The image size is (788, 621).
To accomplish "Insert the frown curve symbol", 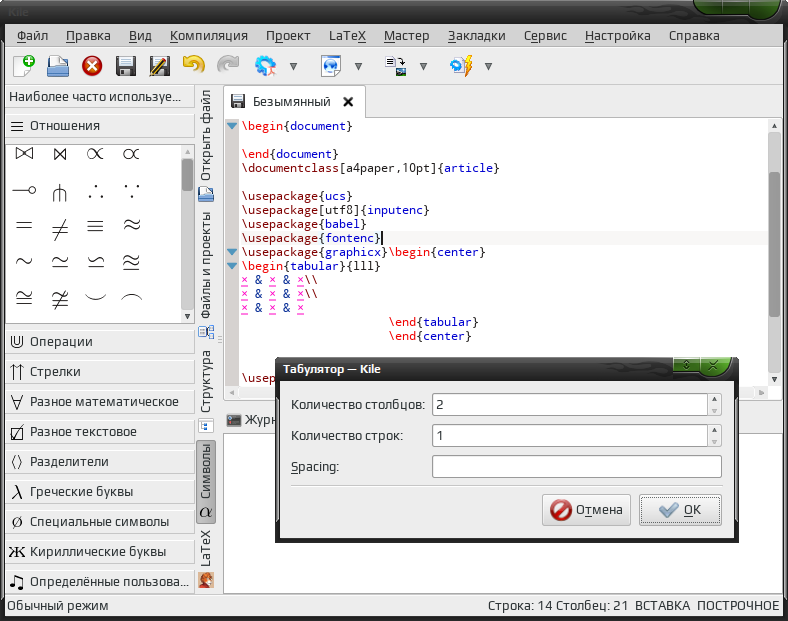I will pyautogui.click(x=131, y=297).
